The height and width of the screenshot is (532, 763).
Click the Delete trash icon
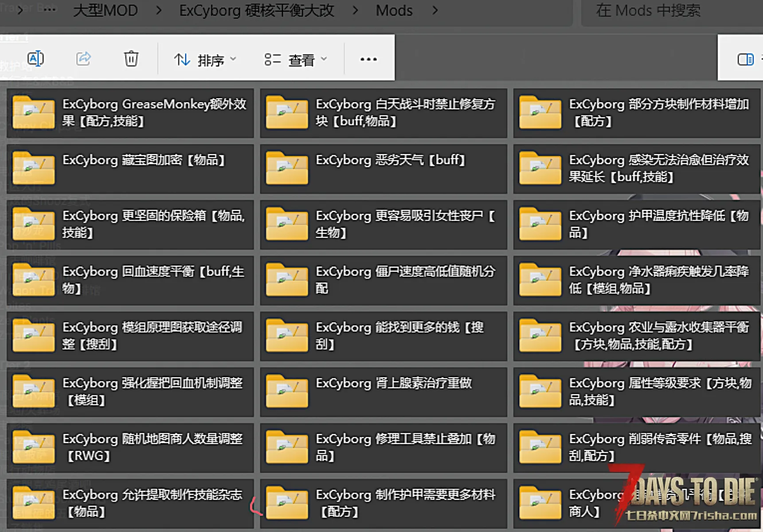tap(131, 58)
